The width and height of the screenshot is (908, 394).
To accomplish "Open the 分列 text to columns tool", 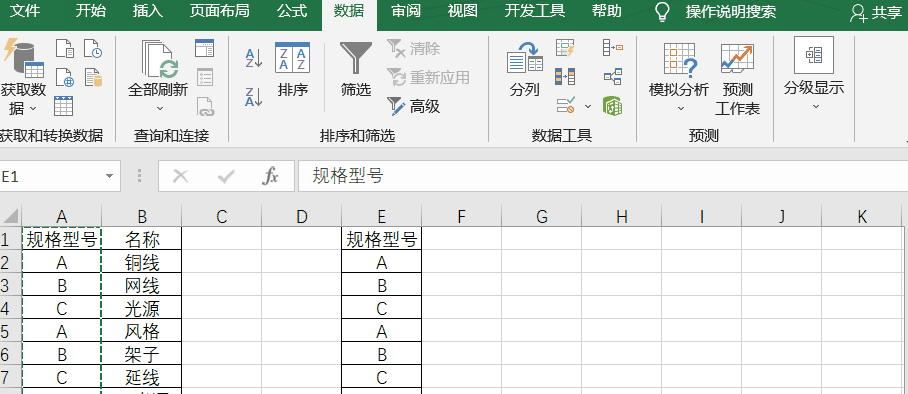I will click(525, 70).
